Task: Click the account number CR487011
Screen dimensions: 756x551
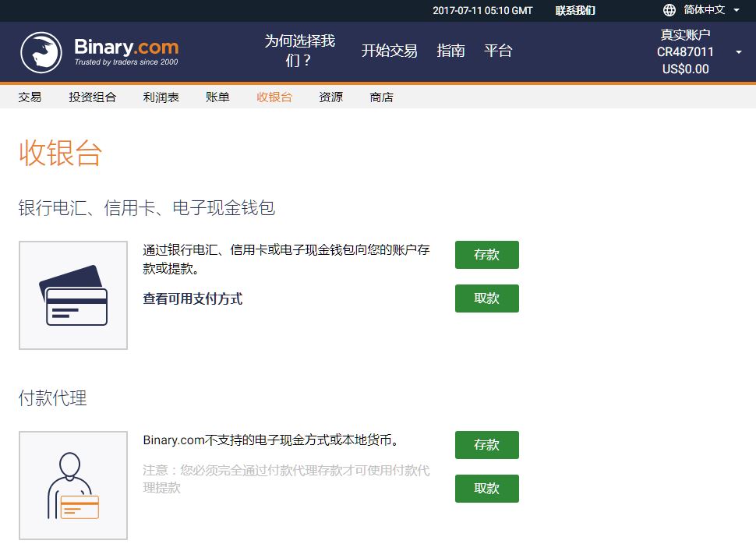Action: point(685,52)
